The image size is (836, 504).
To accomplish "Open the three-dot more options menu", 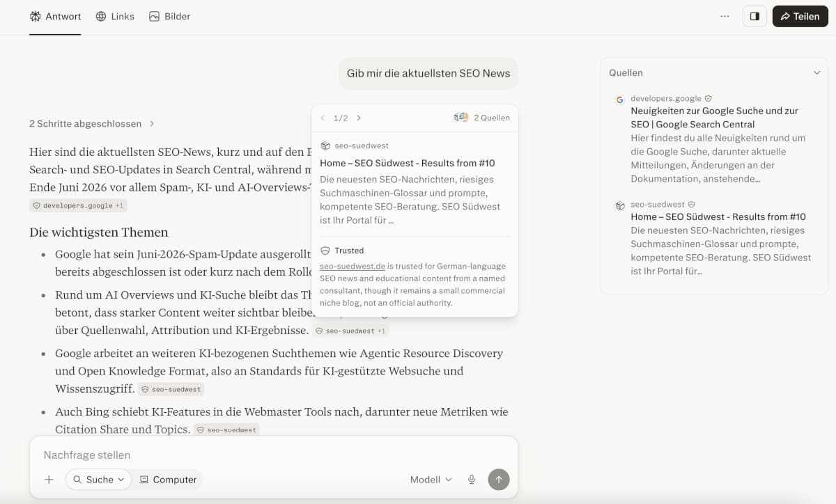I will pos(725,16).
